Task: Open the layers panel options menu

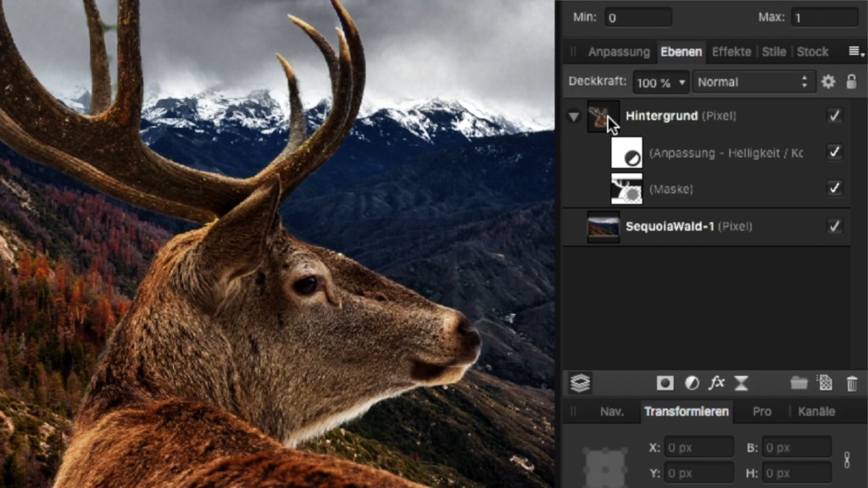Action: [x=854, y=52]
